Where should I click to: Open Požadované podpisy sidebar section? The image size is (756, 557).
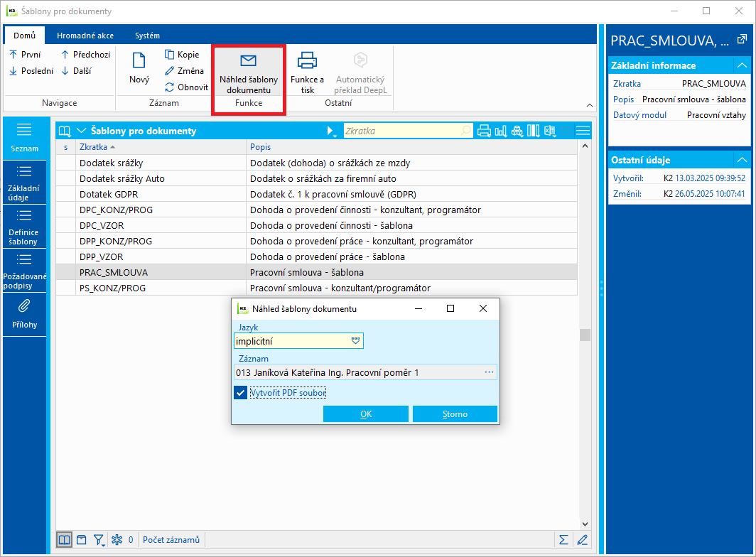pos(24,271)
